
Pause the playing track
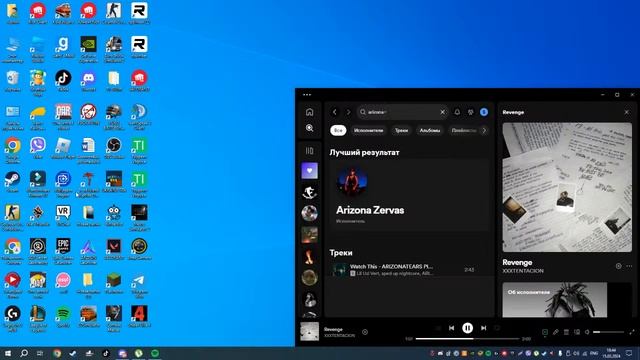pos(467,328)
